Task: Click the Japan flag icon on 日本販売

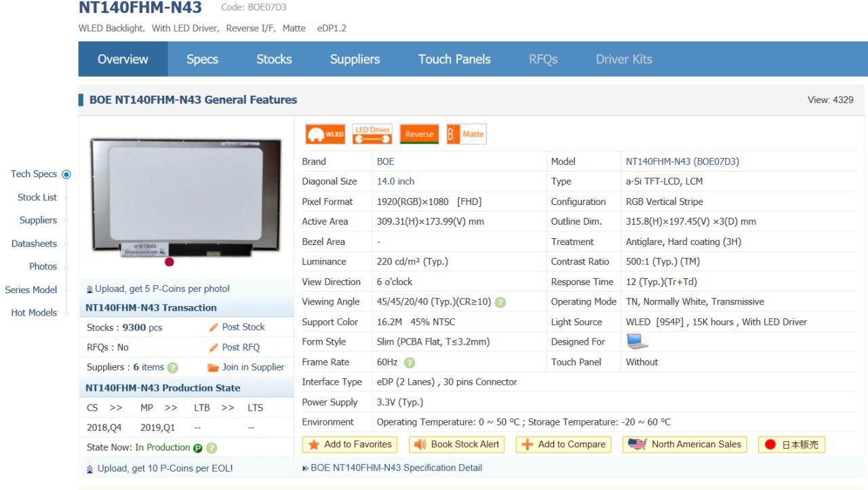Action: (770, 445)
